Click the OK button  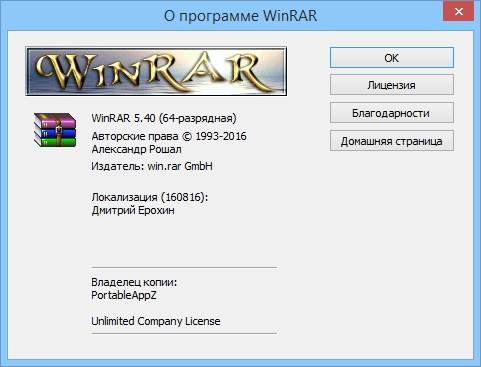click(x=392, y=58)
